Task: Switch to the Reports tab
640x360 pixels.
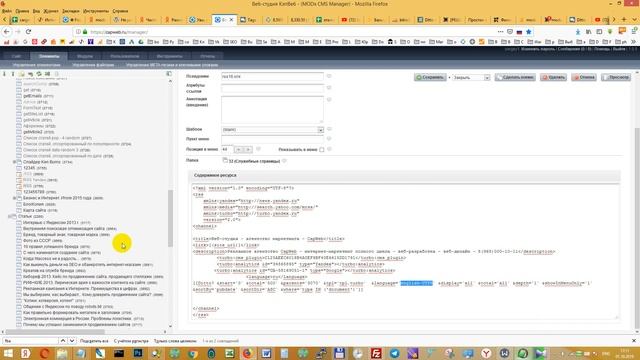Action: [207, 56]
